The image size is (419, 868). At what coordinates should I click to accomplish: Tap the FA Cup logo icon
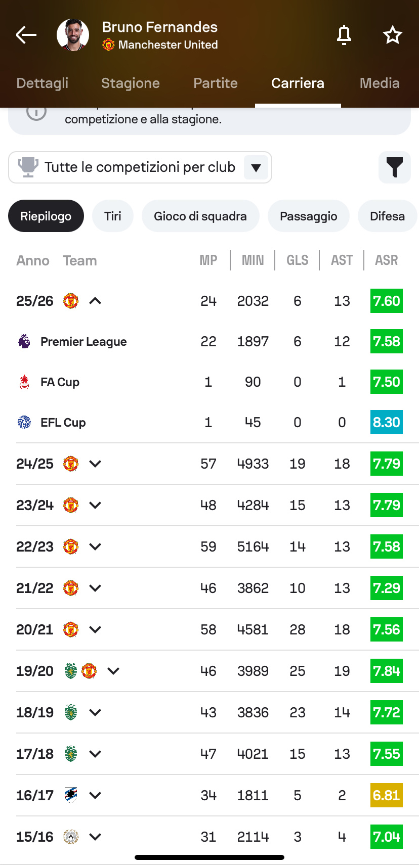point(24,382)
